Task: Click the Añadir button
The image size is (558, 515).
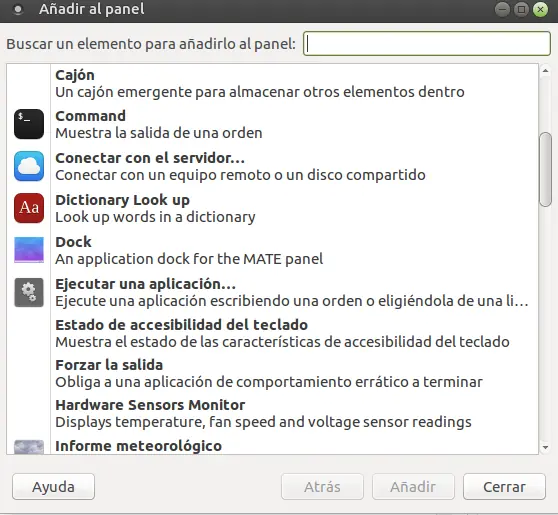Action: (x=413, y=487)
